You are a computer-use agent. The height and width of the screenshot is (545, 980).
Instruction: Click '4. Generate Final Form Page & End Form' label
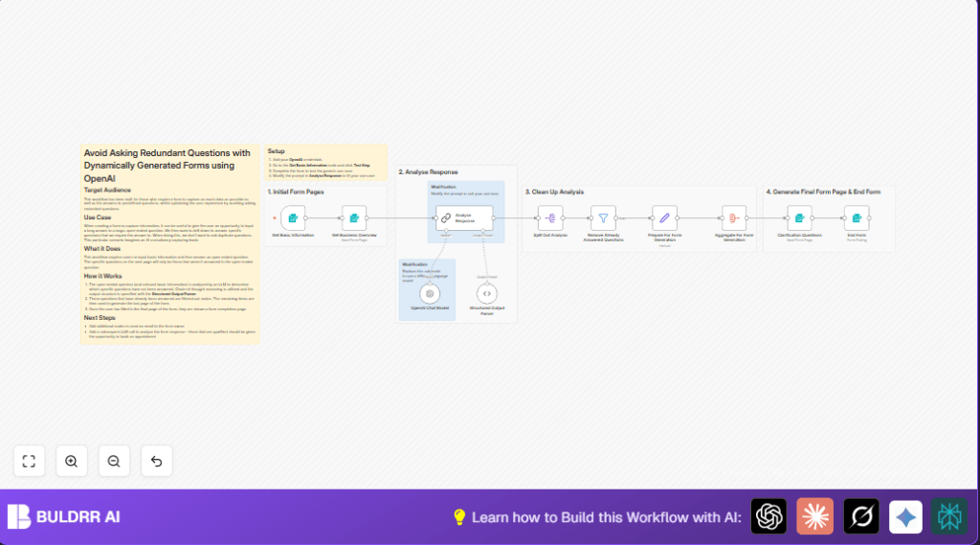(823, 192)
